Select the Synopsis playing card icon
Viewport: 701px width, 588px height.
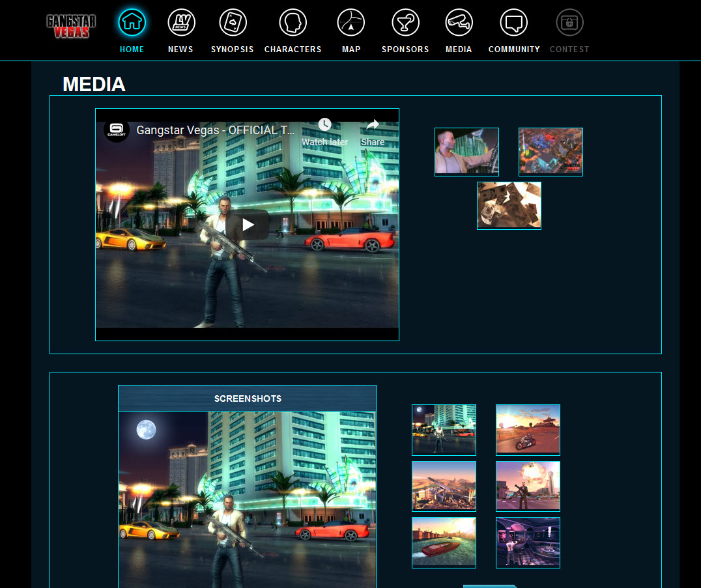coord(232,23)
